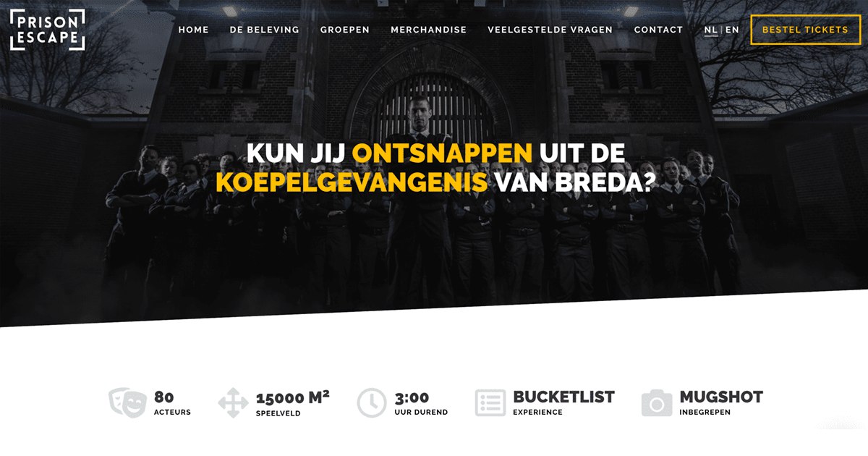The width and height of the screenshot is (868, 456).
Task: Click the hero headline about Koepelgevangenis
Action: pyautogui.click(x=435, y=168)
